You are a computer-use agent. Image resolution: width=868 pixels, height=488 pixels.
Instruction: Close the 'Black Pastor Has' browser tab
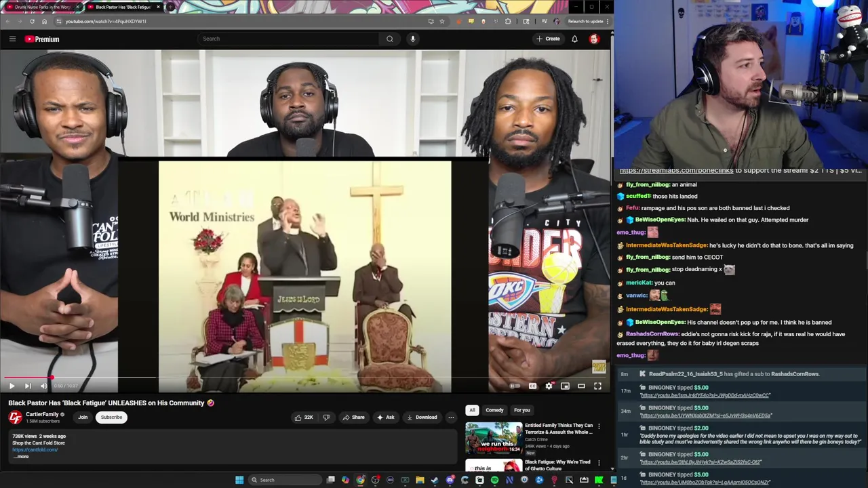click(x=158, y=7)
